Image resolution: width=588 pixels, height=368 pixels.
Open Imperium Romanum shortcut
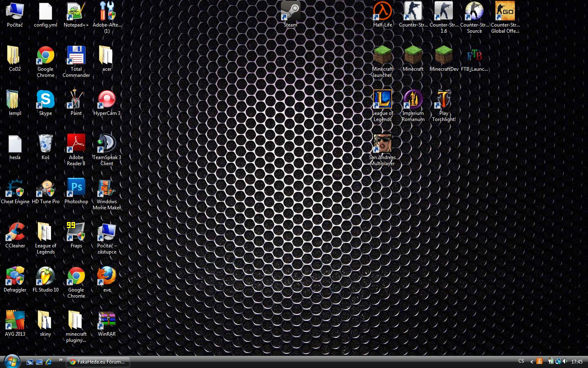click(413, 105)
